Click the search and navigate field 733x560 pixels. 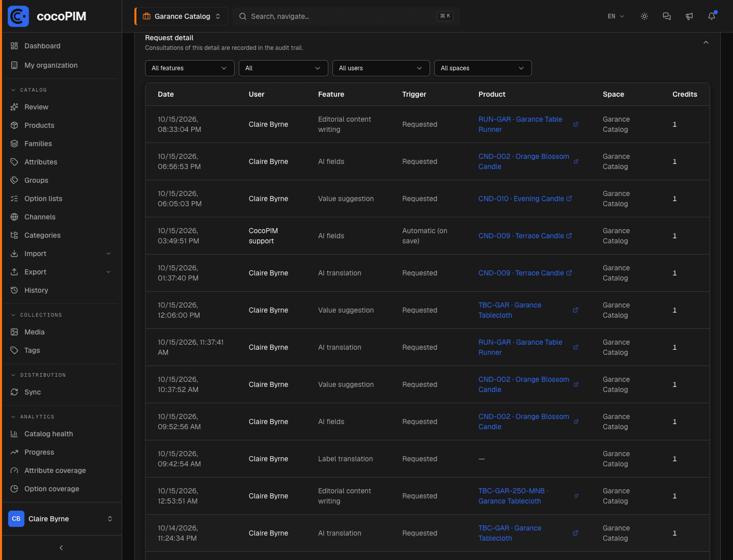[346, 16]
